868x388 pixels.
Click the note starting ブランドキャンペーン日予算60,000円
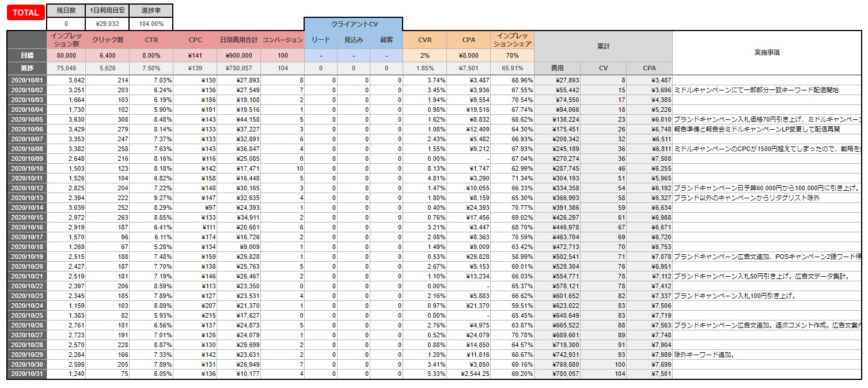point(767,188)
